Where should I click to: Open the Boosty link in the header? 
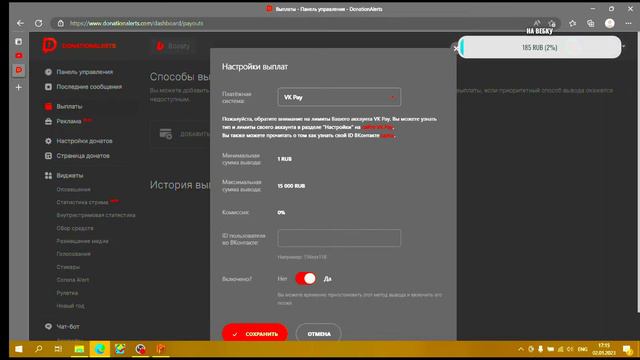[x=173, y=46]
